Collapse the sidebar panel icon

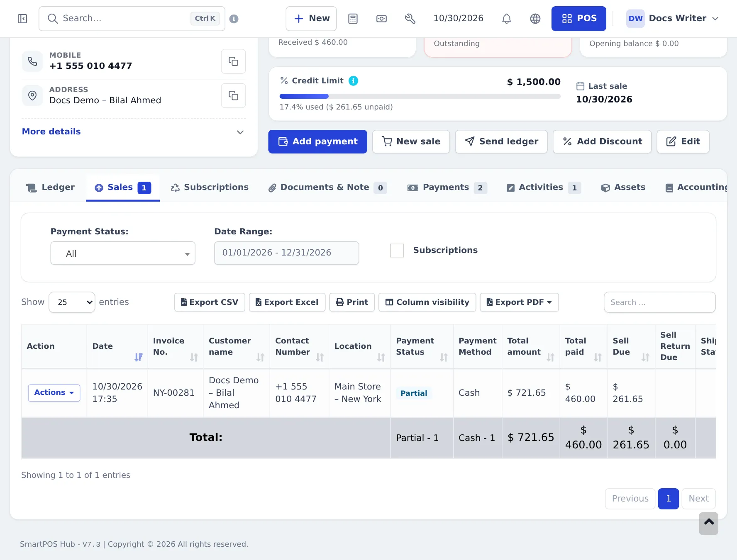click(x=22, y=19)
